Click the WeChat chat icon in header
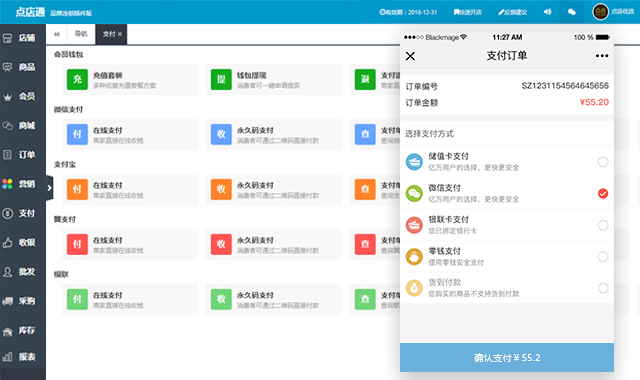 [x=571, y=12]
